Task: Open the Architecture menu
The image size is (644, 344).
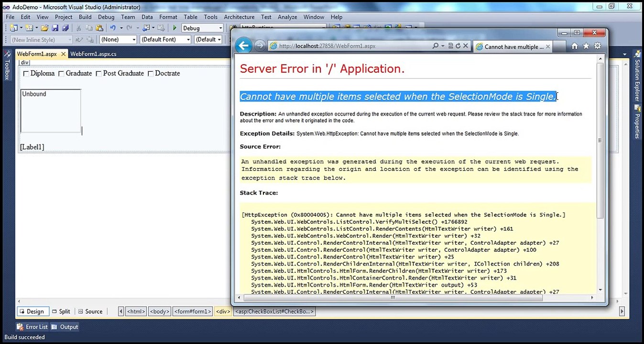Action: [239, 17]
